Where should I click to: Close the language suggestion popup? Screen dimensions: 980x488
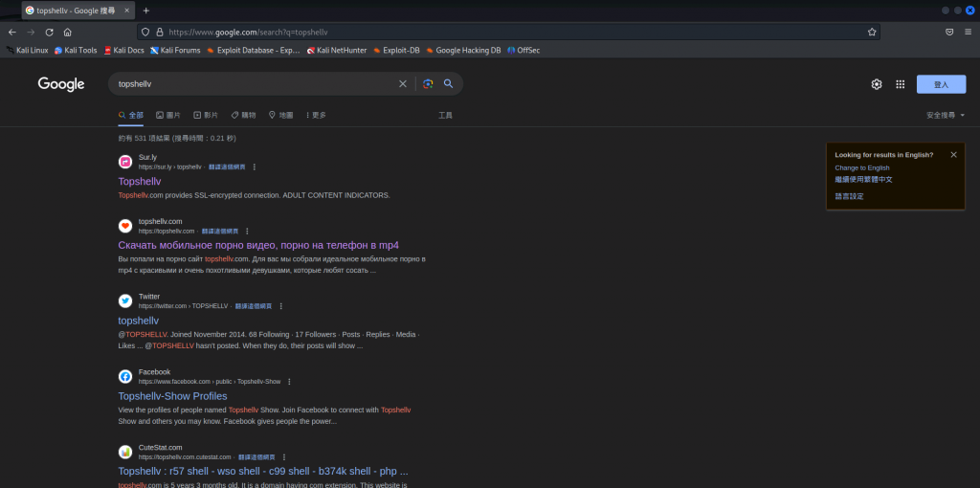pyautogui.click(x=953, y=154)
